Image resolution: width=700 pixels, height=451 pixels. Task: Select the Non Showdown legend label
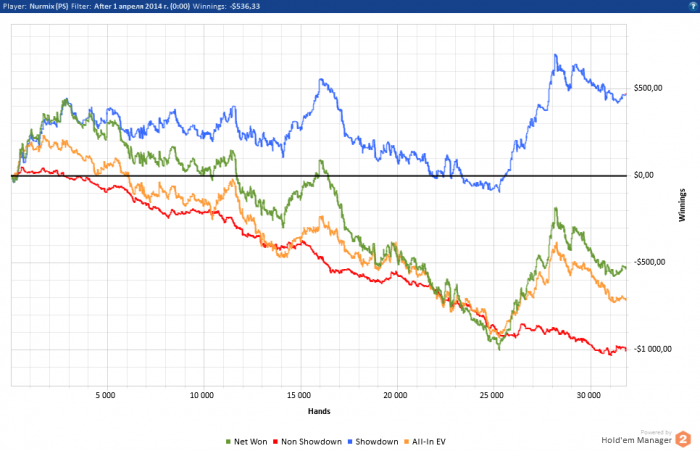(x=311, y=442)
